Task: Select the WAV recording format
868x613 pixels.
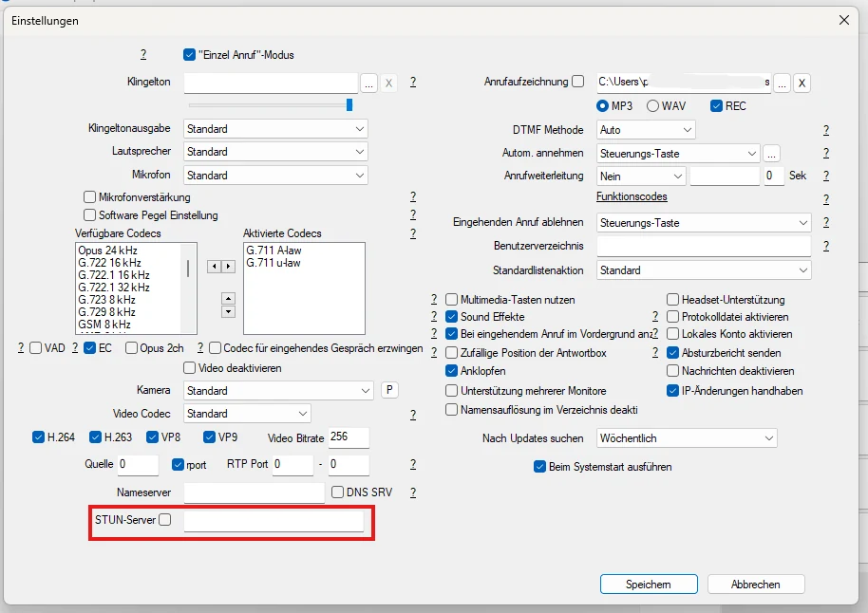Action: pos(652,105)
